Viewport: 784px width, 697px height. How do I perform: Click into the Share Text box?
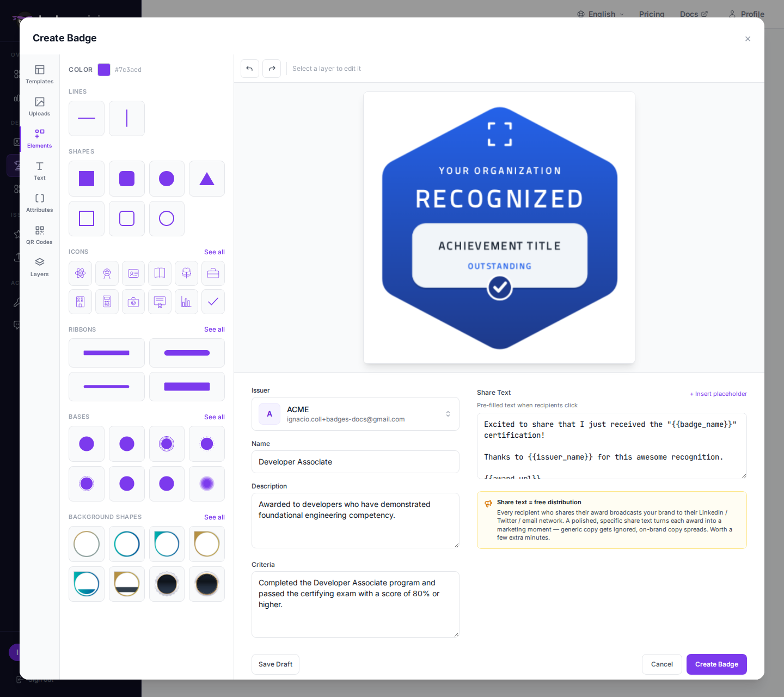612,446
